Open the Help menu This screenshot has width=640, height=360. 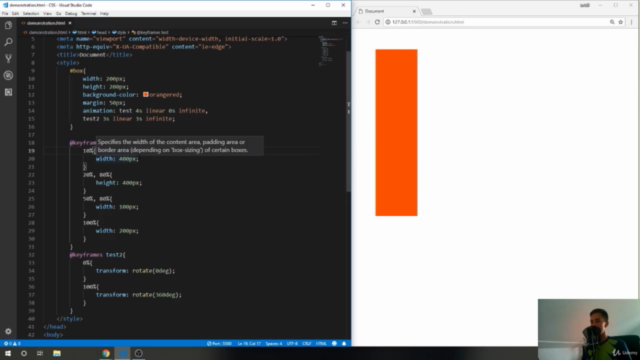click(104, 13)
